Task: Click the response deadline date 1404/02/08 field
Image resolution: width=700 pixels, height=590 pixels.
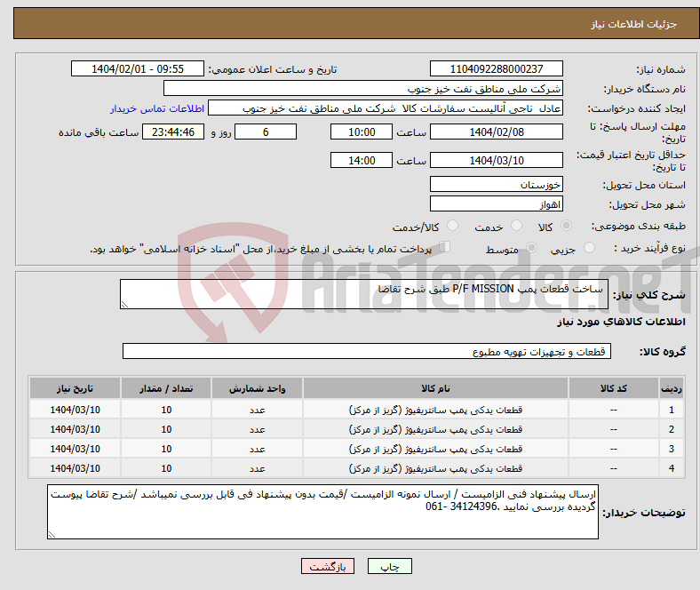Action: tap(497, 132)
